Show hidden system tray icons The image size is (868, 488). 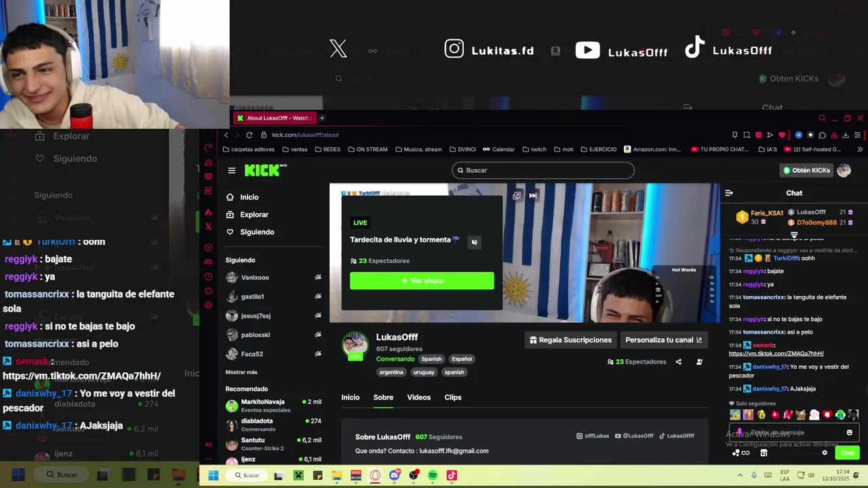coord(740,475)
